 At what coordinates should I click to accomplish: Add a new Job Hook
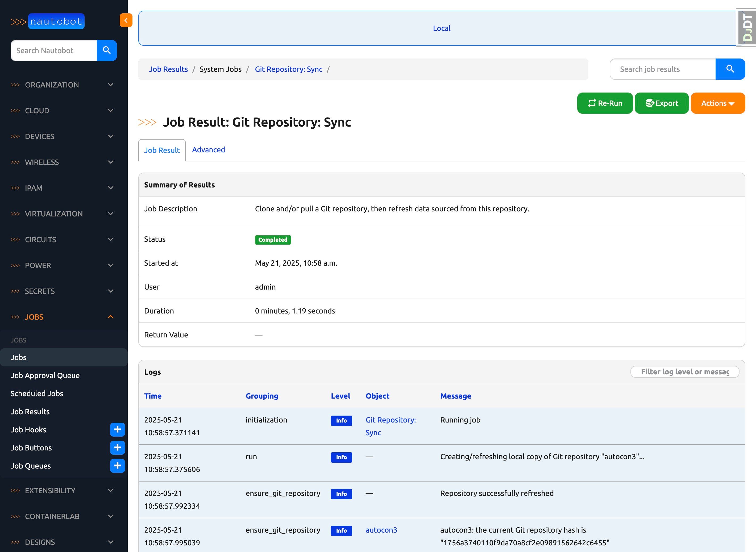pos(117,429)
